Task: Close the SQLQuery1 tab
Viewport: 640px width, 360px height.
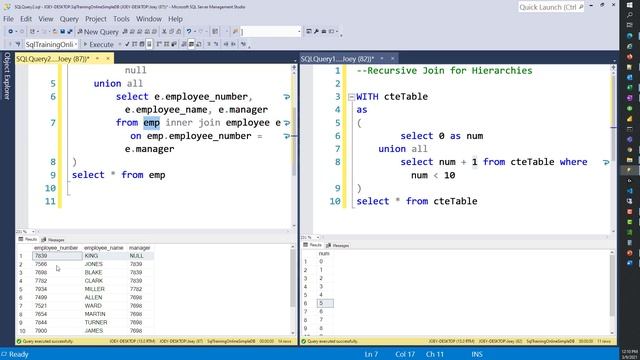Action: click(392, 59)
